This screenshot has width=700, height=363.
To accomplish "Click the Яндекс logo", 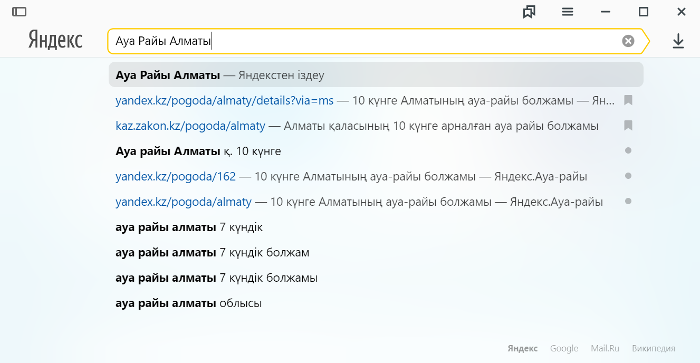I will pyautogui.click(x=55, y=40).
